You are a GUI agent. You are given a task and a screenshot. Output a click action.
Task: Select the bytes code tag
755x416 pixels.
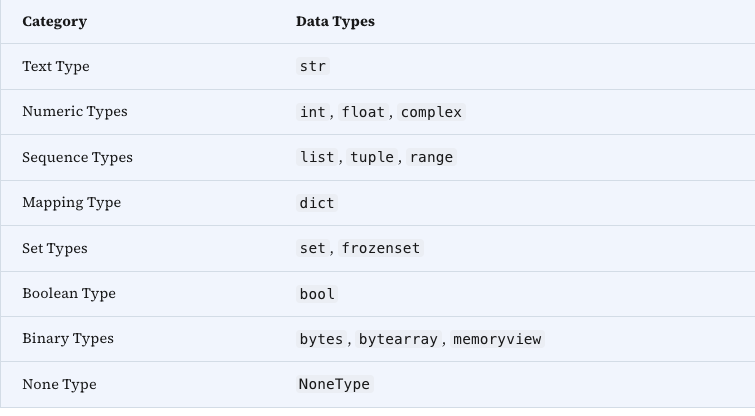321,339
